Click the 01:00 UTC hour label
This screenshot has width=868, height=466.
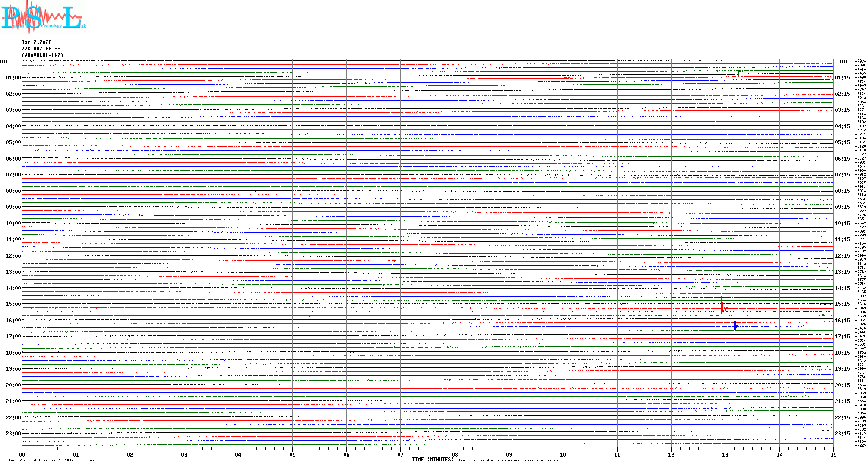tap(13, 78)
